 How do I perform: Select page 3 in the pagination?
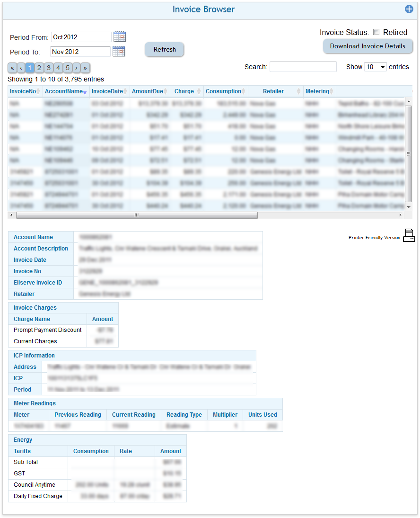coord(49,68)
